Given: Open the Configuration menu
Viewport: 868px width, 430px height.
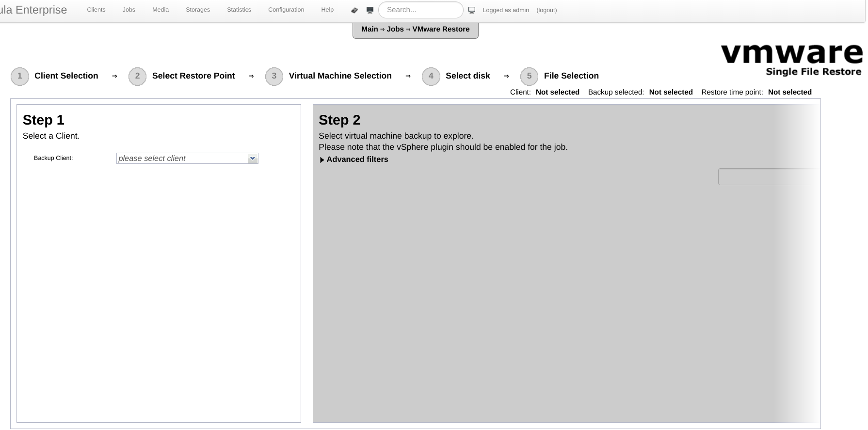Looking at the screenshot, I should click(286, 10).
